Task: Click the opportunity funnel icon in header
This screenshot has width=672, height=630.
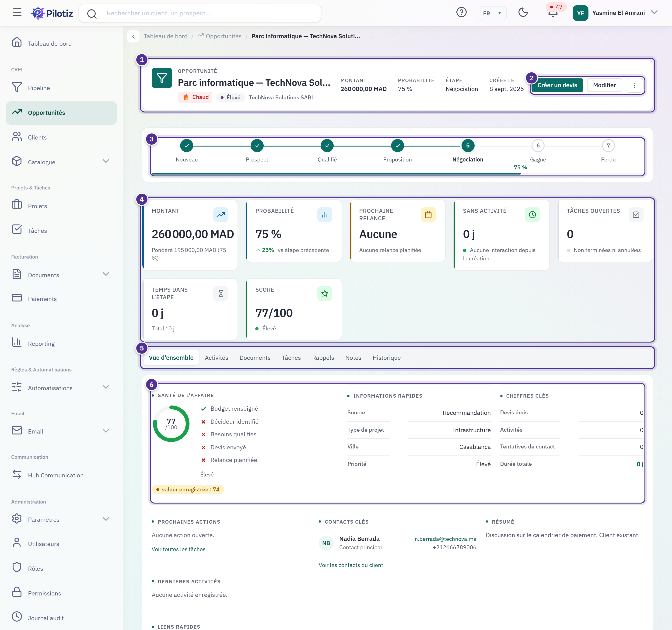Action: pos(161,78)
